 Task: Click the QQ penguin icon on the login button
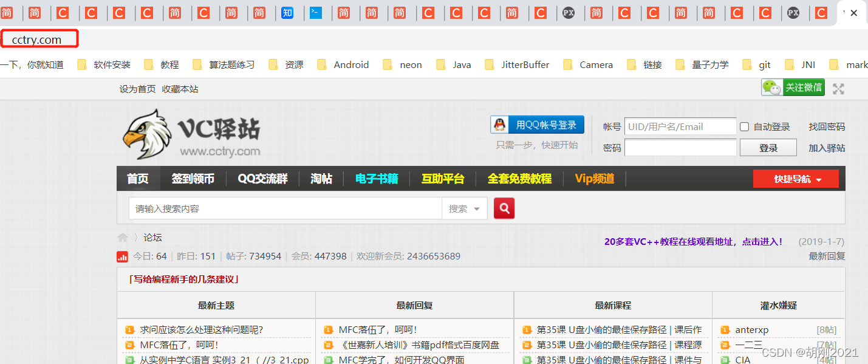499,125
